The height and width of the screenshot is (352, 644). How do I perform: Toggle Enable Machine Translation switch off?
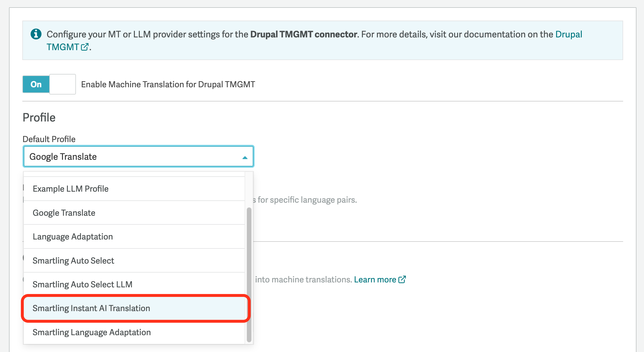(49, 84)
